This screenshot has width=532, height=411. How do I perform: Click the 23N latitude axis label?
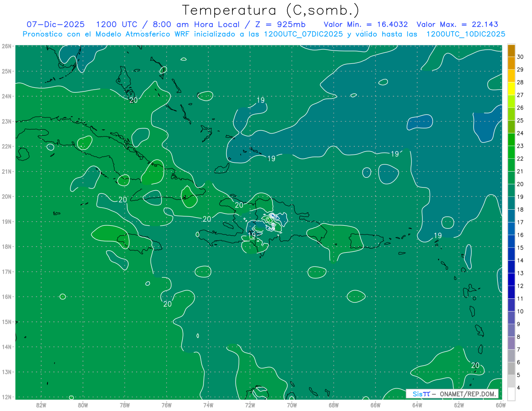click(6, 121)
